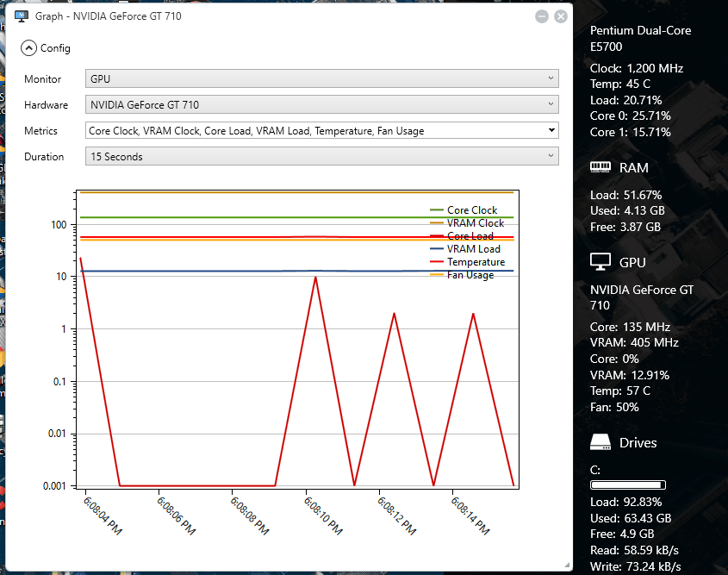Image resolution: width=728 pixels, height=575 pixels.
Task: Click the RAM Used: 4.13 GB reading
Action: point(627,210)
